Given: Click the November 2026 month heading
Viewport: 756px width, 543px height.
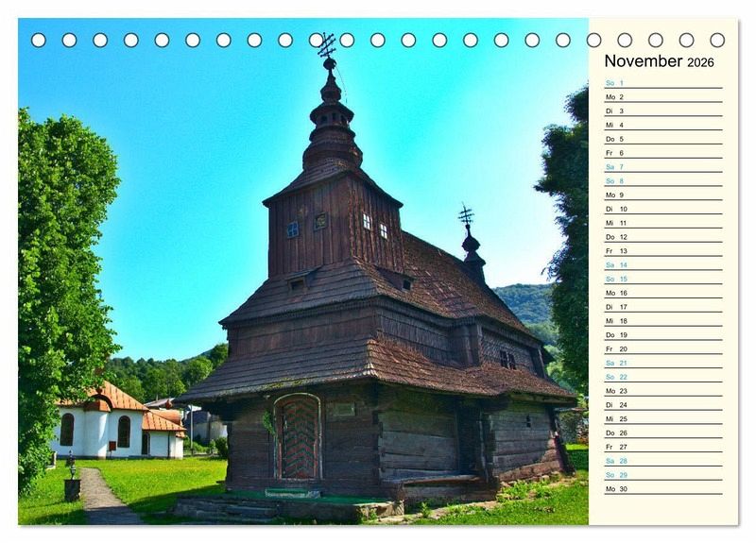Looking at the screenshot, I should pos(659,61).
